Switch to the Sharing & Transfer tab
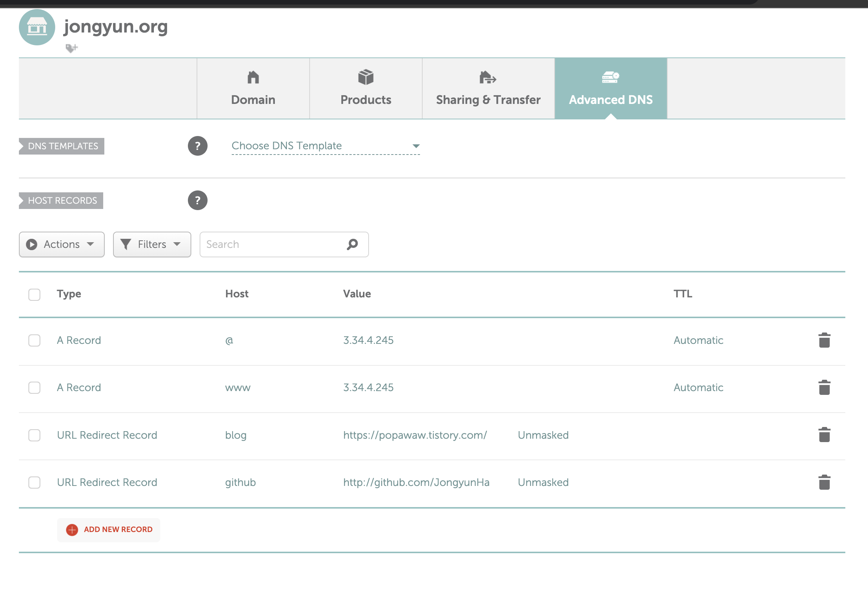 click(x=488, y=88)
